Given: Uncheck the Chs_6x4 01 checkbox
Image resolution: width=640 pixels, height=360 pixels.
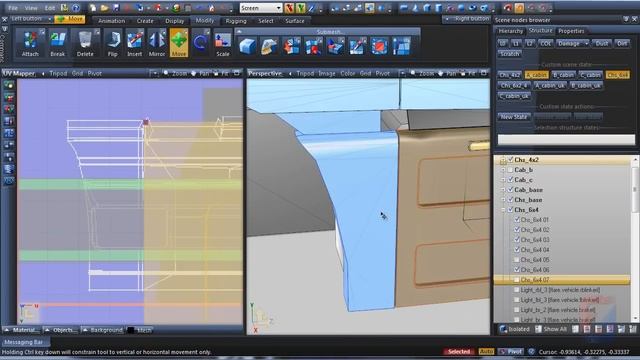Looking at the screenshot, I should 517,220.
